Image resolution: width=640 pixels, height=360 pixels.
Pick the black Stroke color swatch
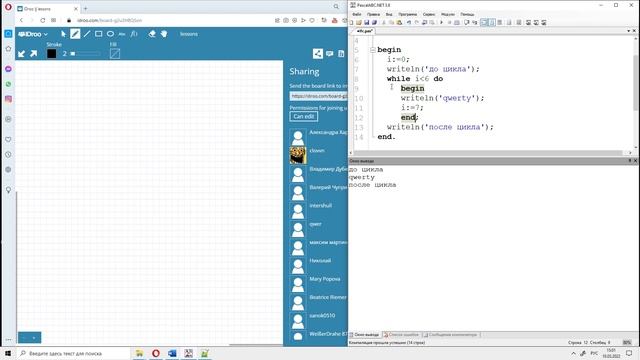point(51,53)
